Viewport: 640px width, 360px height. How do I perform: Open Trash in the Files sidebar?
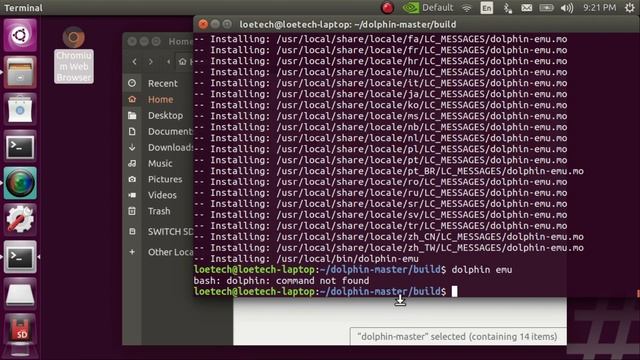[158, 211]
